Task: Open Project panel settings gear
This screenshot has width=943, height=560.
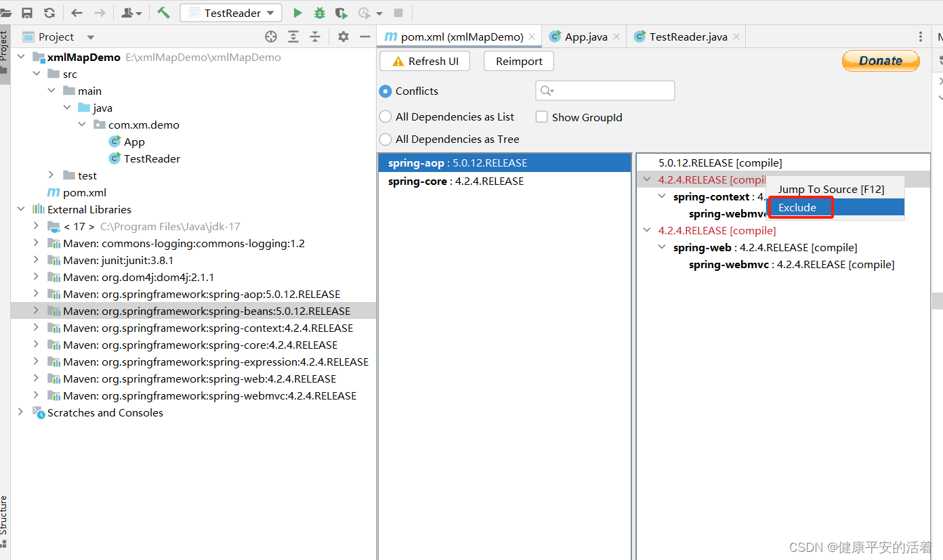Action: (x=343, y=37)
